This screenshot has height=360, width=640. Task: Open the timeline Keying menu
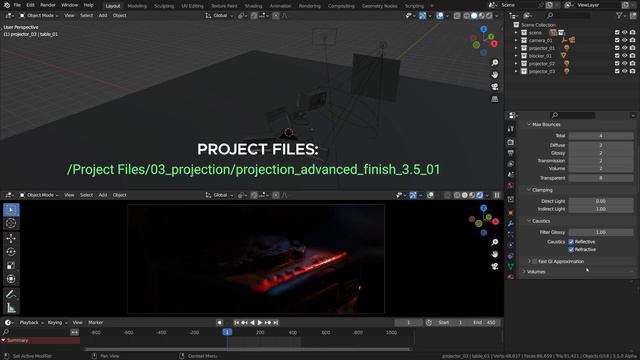pos(57,322)
